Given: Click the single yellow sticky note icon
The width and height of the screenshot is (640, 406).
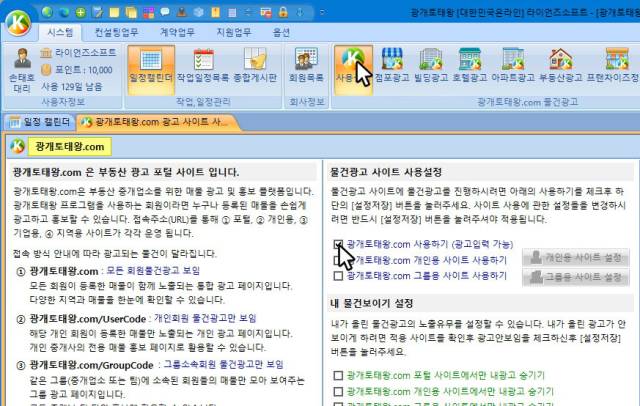Looking at the screenshot, I should point(114,12).
